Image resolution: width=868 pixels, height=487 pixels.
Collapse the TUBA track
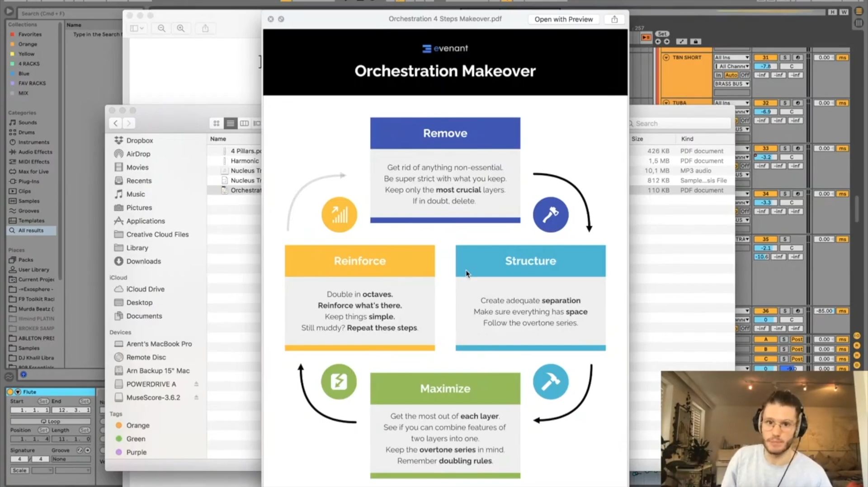click(666, 103)
